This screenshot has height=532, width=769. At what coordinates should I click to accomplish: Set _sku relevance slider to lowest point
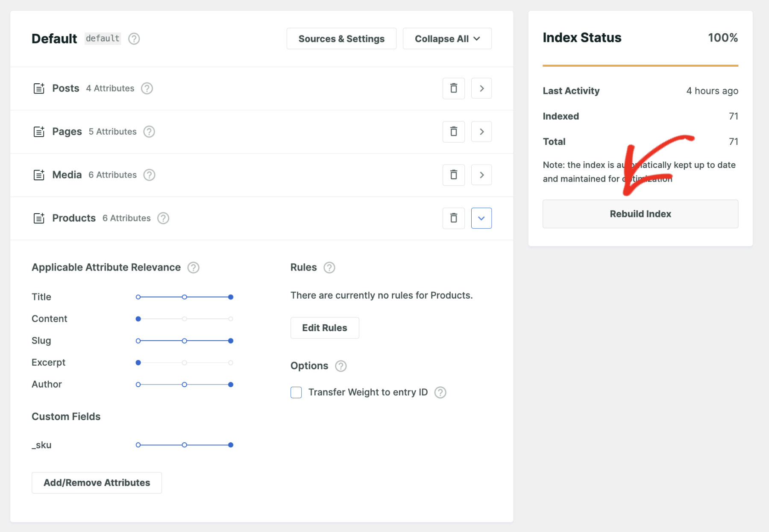(138, 445)
